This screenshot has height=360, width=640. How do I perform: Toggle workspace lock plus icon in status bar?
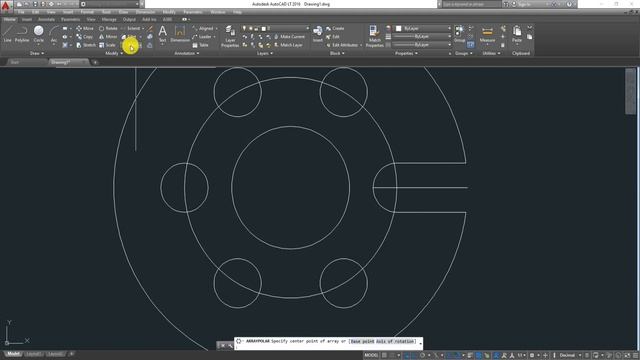click(545, 355)
